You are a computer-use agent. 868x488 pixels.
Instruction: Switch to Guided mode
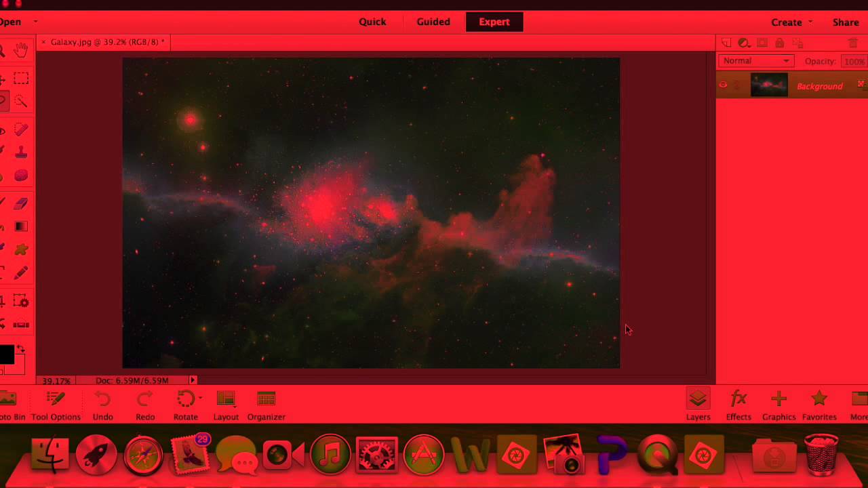pos(433,22)
